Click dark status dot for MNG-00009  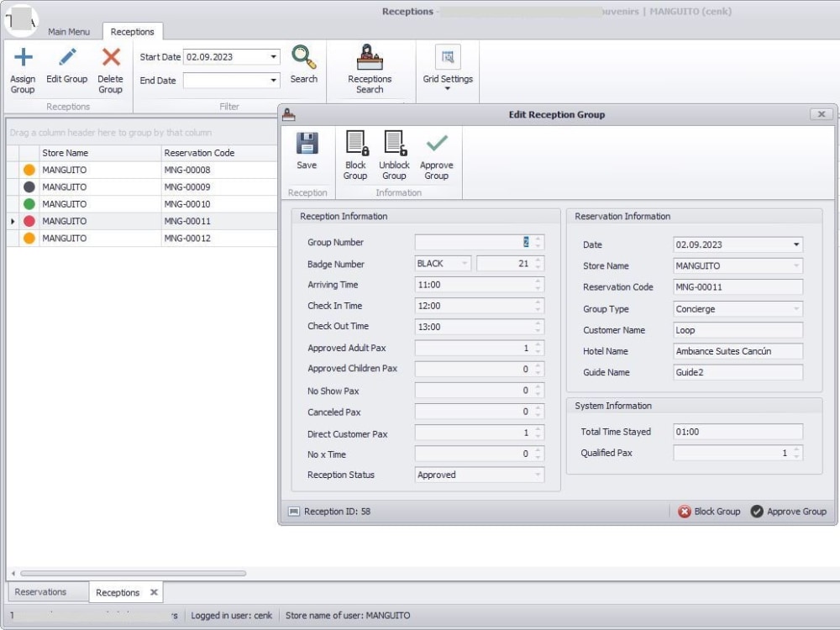point(29,187)
